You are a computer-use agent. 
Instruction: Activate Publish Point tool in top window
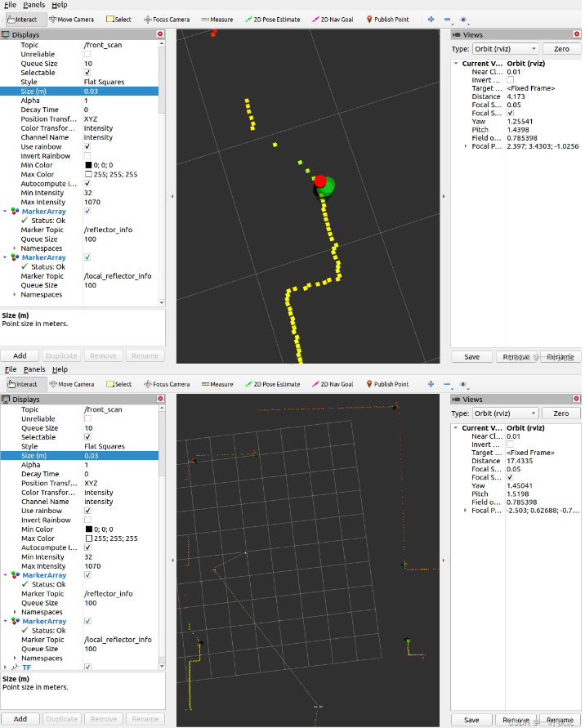click(x=387, y=20)
